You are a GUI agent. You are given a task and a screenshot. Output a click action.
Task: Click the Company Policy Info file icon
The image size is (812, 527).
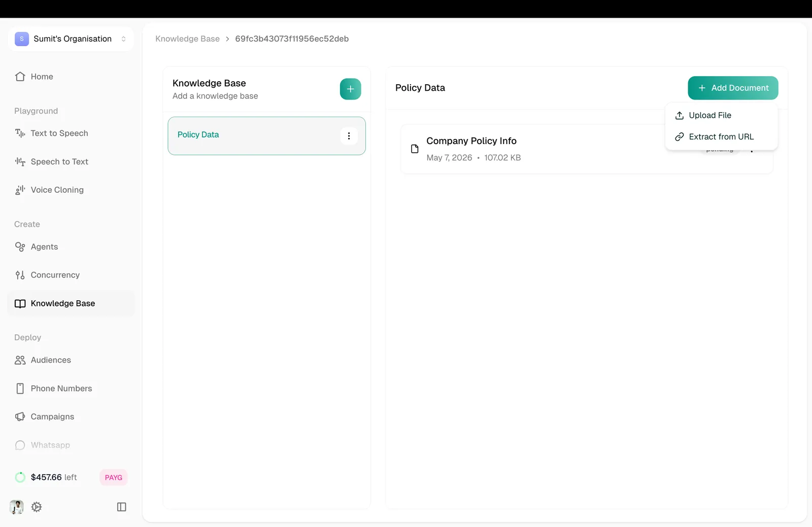tap(415, 149)
